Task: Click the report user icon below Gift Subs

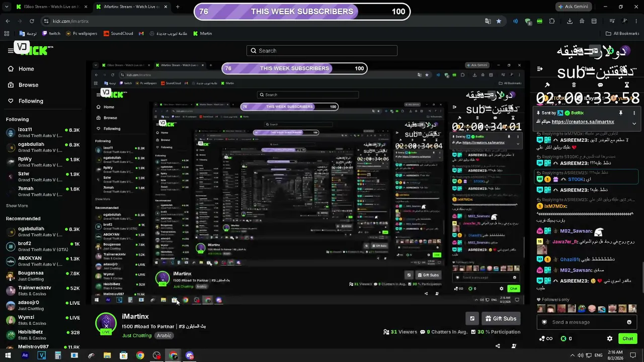Action: click(514, 346)
